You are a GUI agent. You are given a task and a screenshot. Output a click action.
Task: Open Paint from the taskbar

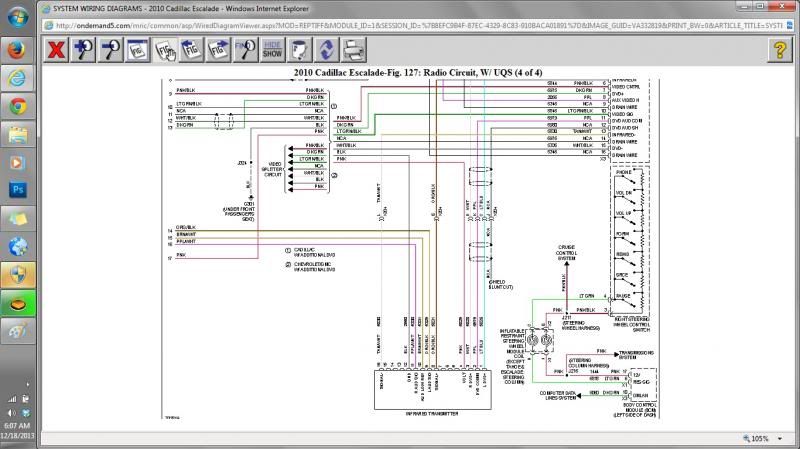17,332
